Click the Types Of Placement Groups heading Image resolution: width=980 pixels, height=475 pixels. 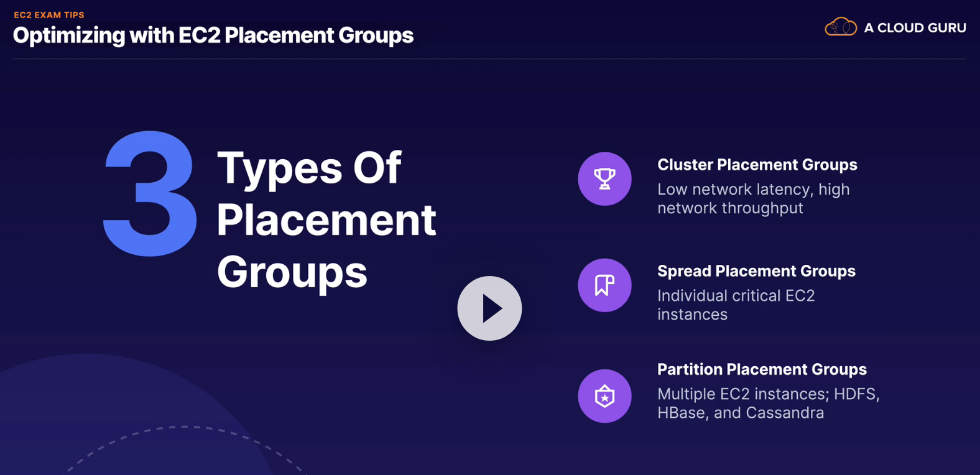click(326, 219)
